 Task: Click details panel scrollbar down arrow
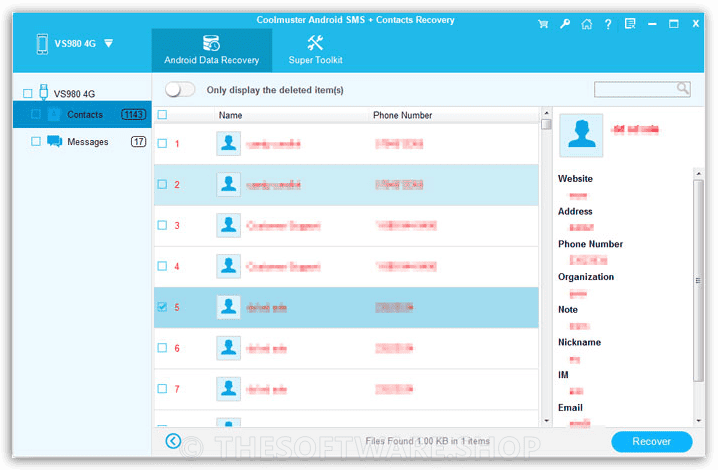(x=698, y=421)
